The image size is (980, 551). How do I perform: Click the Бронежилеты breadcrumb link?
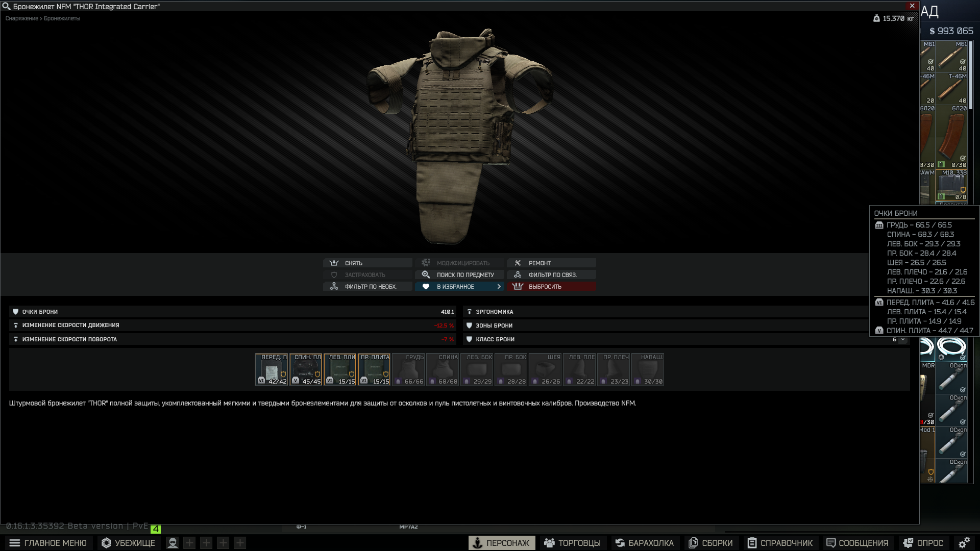pyautogui.click(x=62, y=18)
